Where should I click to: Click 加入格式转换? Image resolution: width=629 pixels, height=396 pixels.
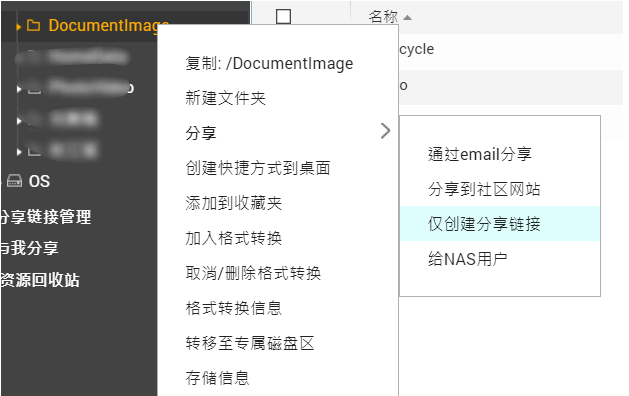[233, 238]
